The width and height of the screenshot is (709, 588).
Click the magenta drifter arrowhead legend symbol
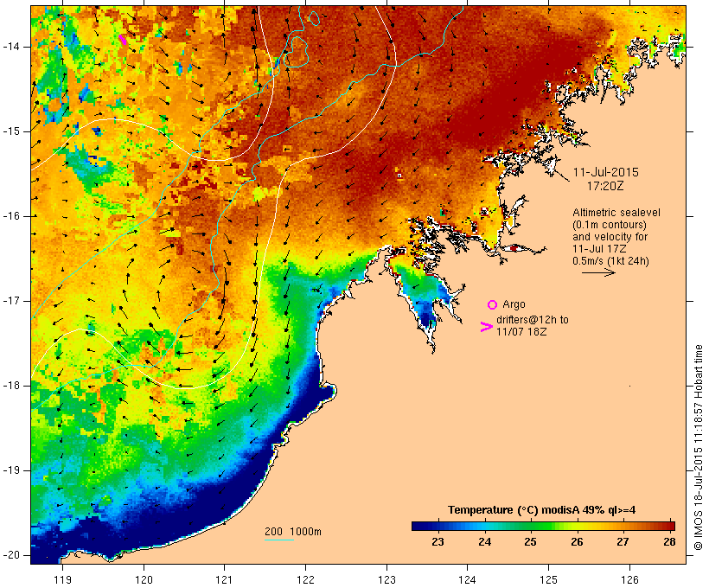[x=486, y=327]
